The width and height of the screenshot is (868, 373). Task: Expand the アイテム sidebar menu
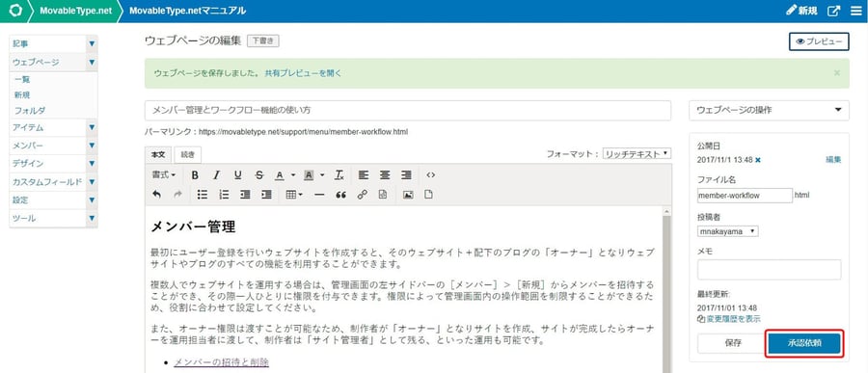92,127
